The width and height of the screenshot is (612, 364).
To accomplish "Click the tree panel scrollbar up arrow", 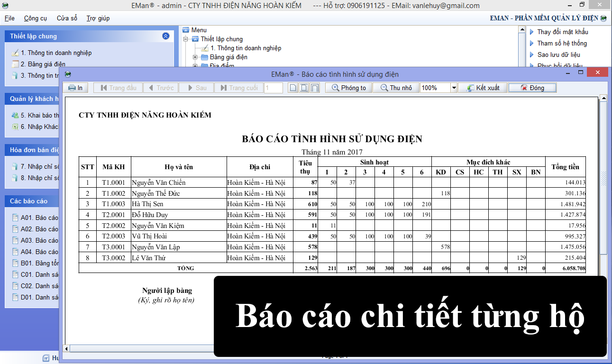I will (523, 29).
